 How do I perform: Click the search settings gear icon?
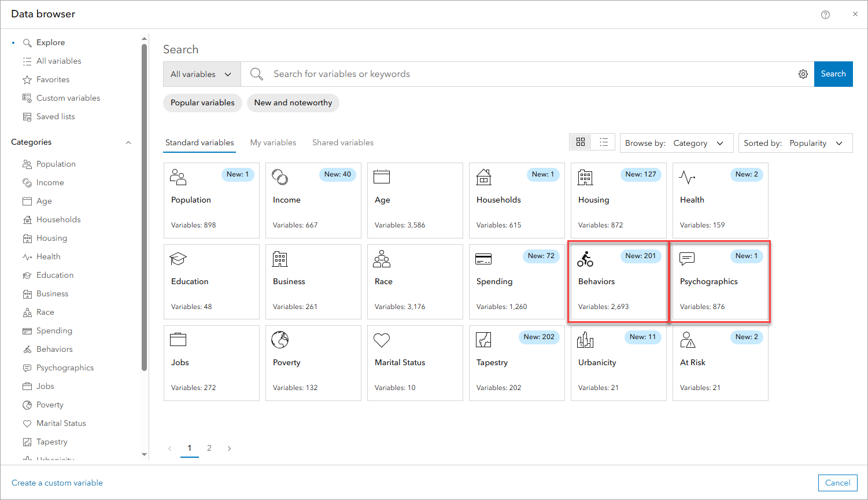(803, 74)
